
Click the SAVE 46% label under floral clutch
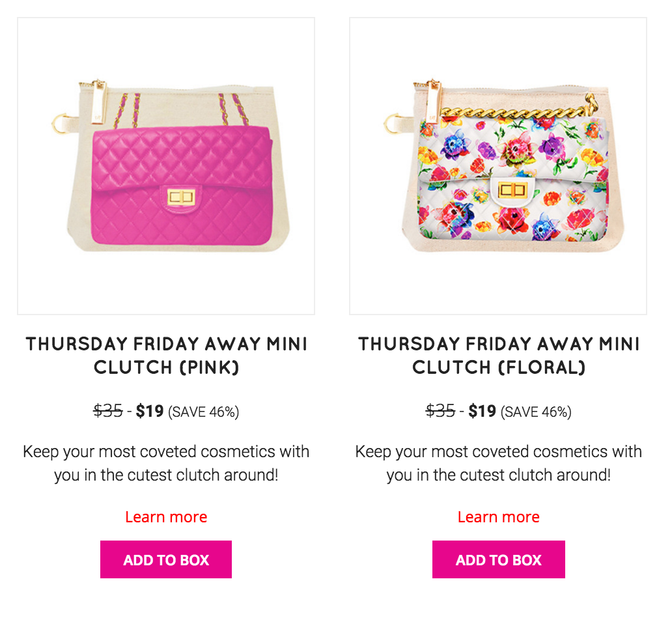point(536,412)
